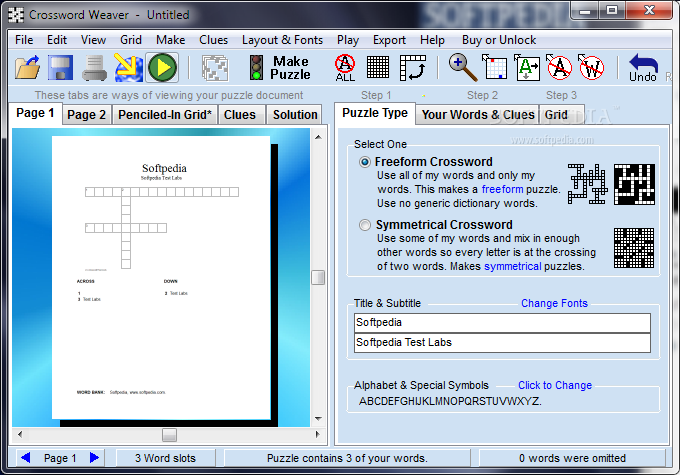Zoom in with the magnifying glass icon
The width and height of the screenshot is (680, 475).
[463, 67]
